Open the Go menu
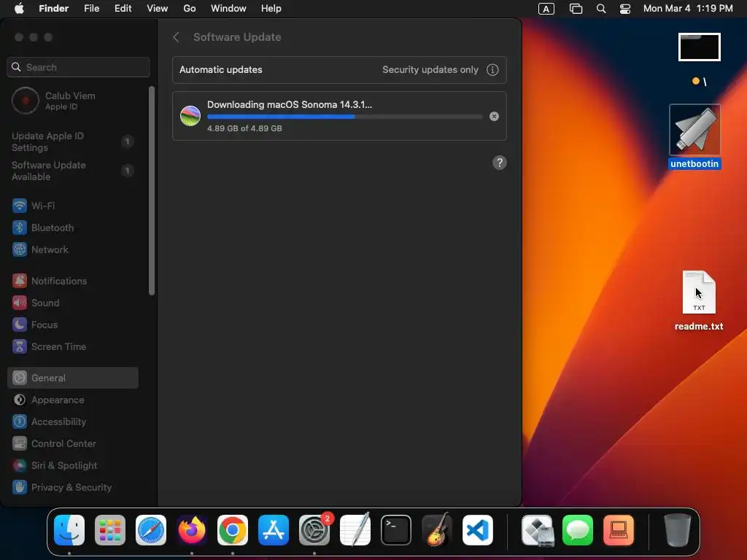The image size is (747, 560). pos(190,9)
